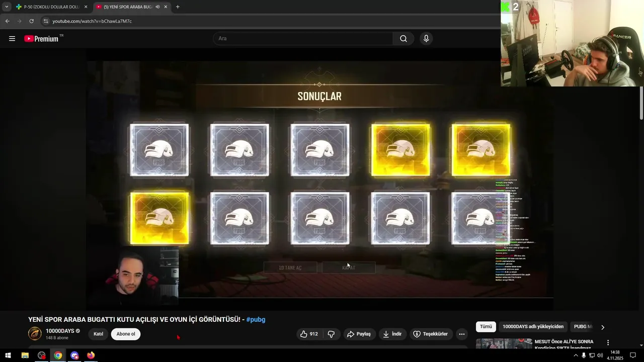Go forward in browser history
Screen dimensions: 644x362
[19, 21]
